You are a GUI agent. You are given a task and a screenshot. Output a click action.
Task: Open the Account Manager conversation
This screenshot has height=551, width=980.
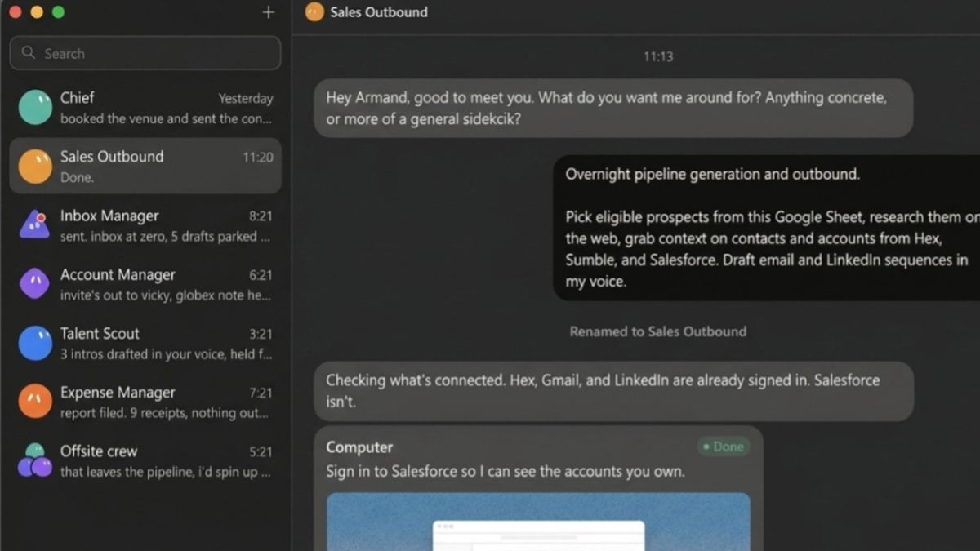pyautogui.click(x=145, y=284)
